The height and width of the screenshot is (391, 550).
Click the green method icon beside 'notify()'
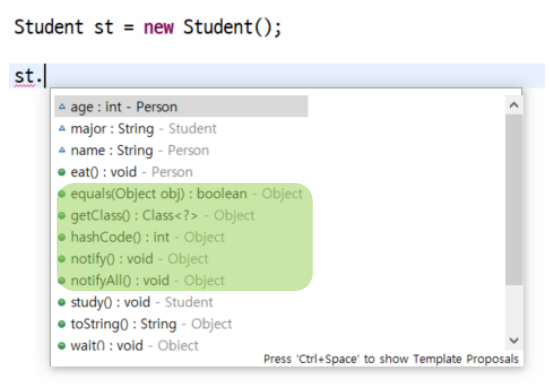(62, 259)
